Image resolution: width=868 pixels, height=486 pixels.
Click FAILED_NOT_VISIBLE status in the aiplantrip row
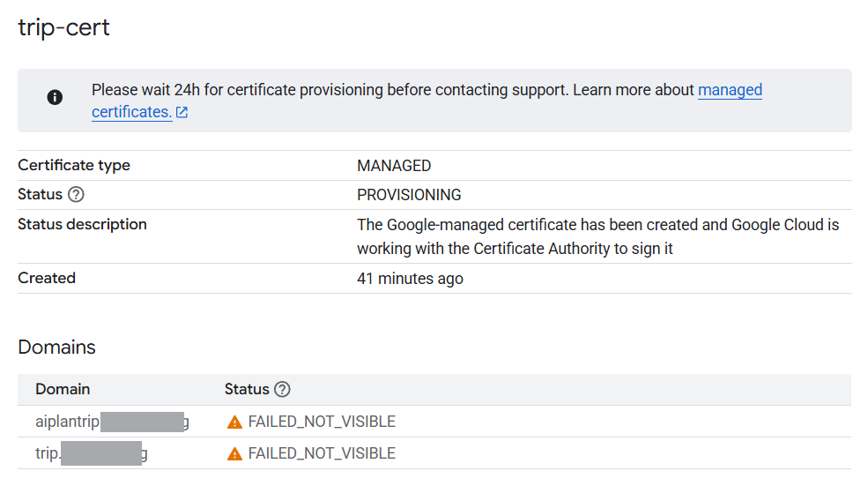click(322, 422)
